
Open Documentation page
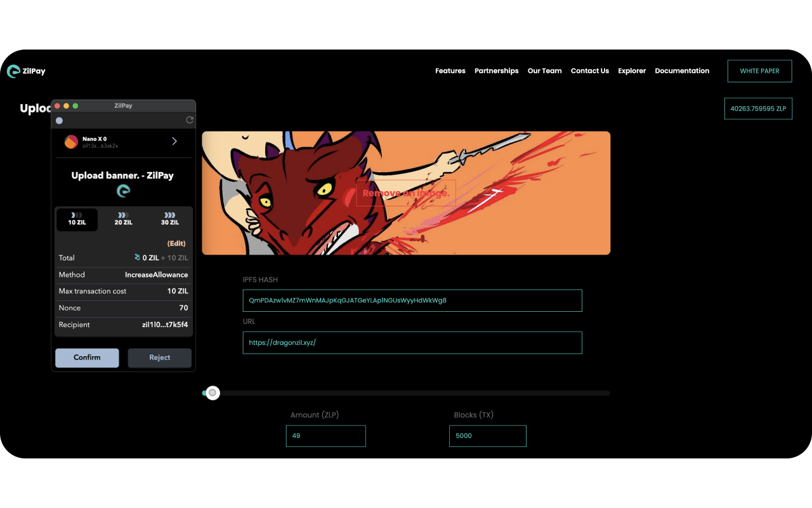coord(682,71)
